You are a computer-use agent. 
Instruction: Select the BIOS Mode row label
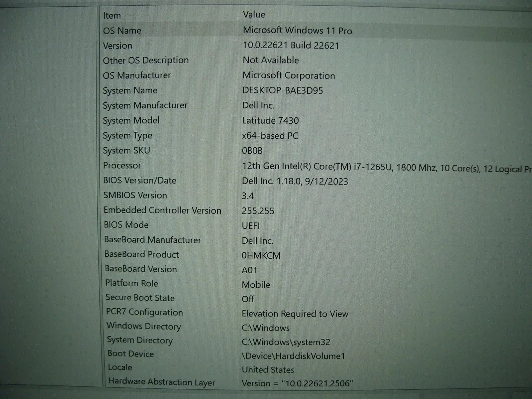[126, 225]
